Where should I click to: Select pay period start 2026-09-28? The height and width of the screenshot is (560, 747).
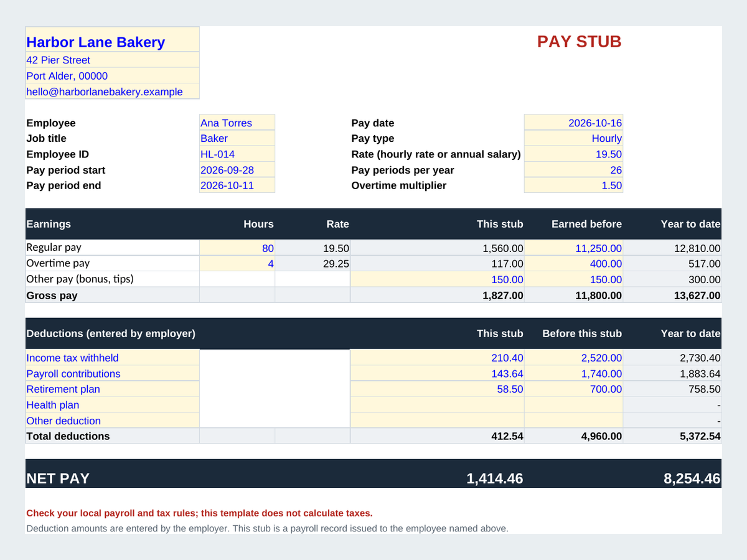point(237,170)
